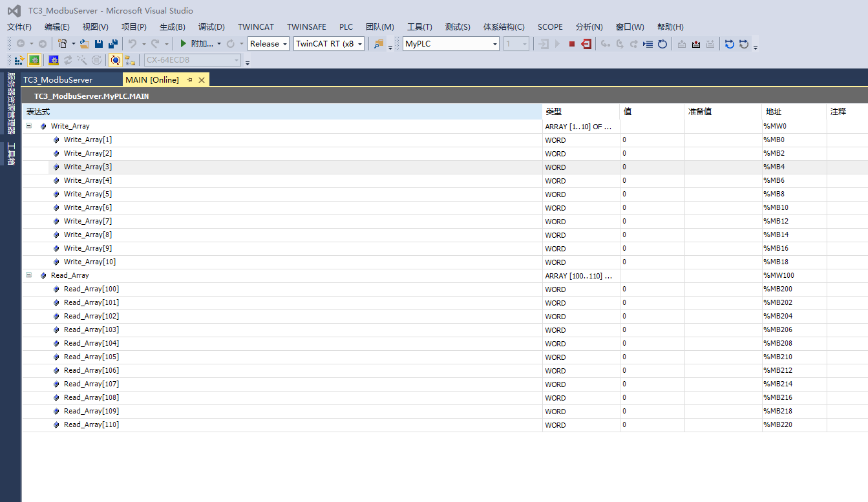The width and height of the screenshot is (868, 502).
Task: Click prepared value cell for Read_Array[105]
Action: 723,357
